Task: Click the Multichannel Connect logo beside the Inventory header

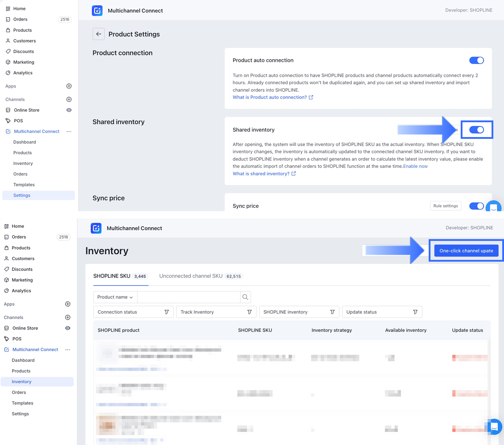Action: (96, 228)
